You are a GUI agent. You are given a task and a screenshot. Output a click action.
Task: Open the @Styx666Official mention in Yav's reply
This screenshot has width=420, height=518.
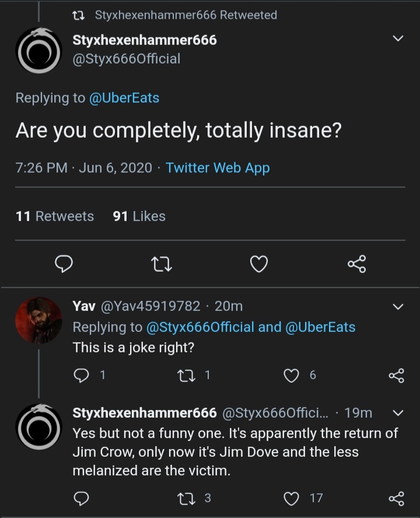[200, 327]
